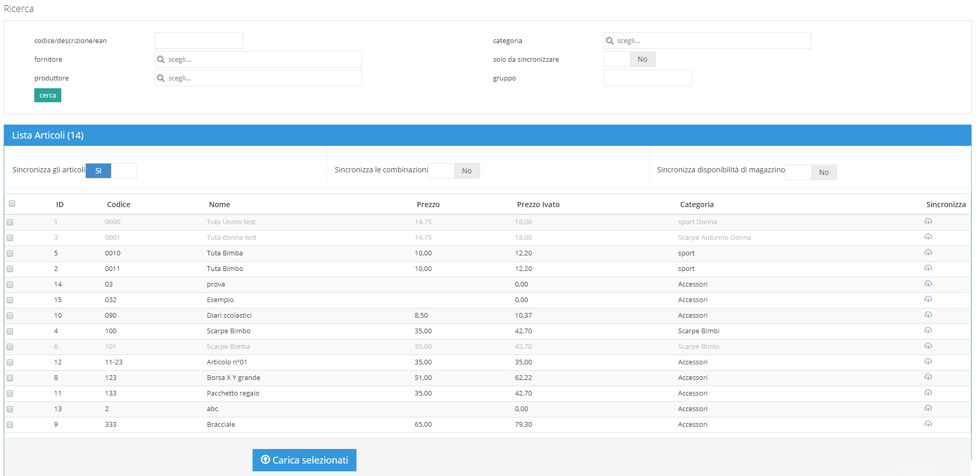Check the Esempio row checkbox
This screenshot has width=980, height=476.
(x=10, y=300)
